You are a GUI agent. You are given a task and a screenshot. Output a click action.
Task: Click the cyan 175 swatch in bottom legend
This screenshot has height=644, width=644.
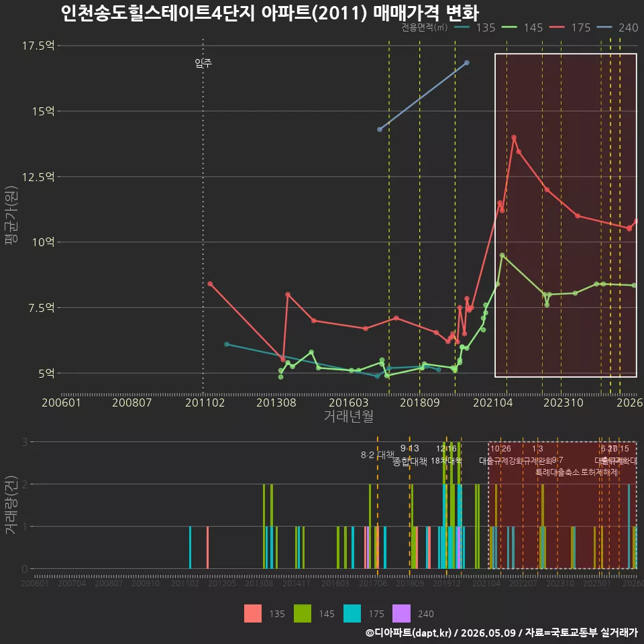[x=352, y=614]
